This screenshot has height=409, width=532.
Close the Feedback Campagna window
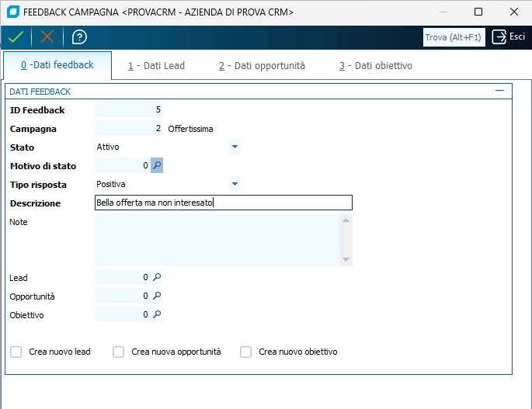click(513, 12)
